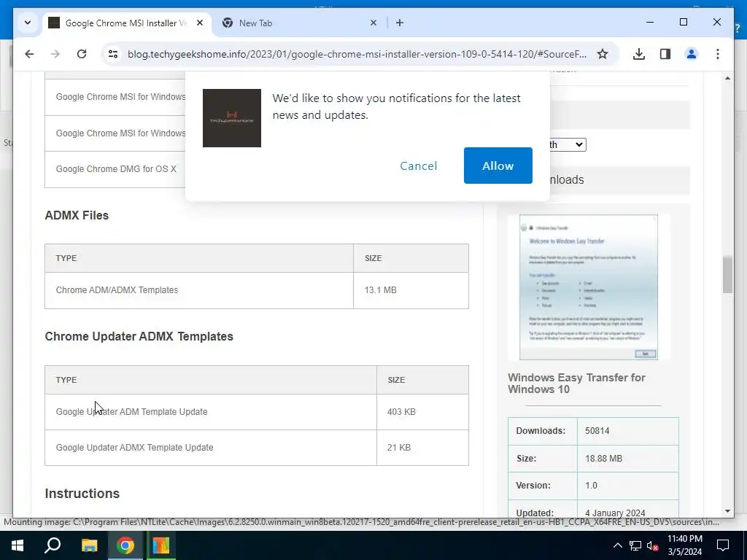Viewport: 747px width, 560px height.
Task: Allow notifications from the site
Action: tap(498, 166)
